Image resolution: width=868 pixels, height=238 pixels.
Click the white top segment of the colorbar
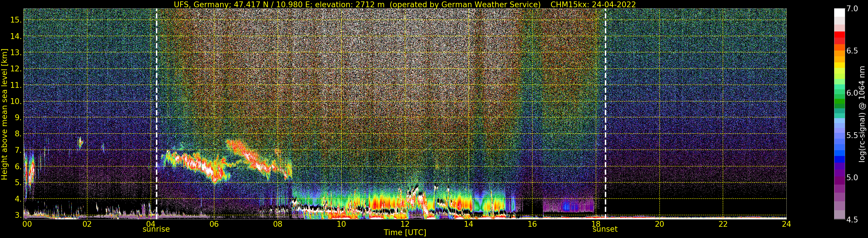[839, 12]
